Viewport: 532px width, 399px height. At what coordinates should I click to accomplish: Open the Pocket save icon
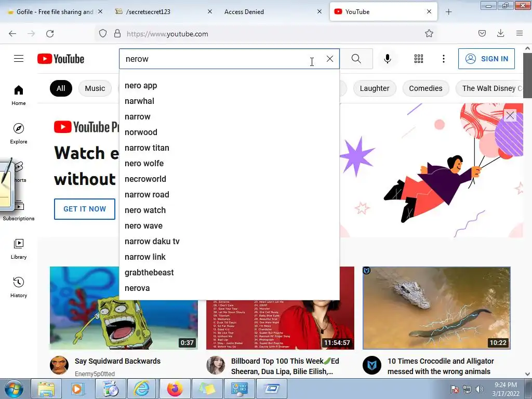tap(482, 33)
